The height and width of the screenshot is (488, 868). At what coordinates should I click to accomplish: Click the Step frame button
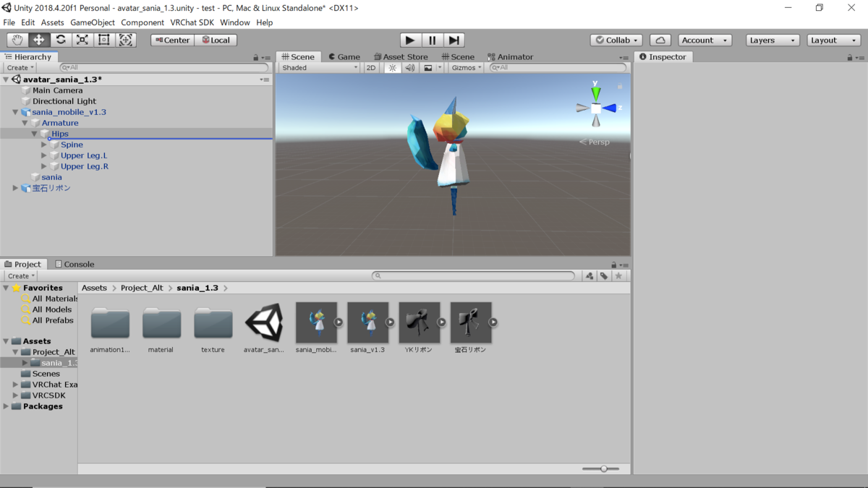(x=454, y=40)
